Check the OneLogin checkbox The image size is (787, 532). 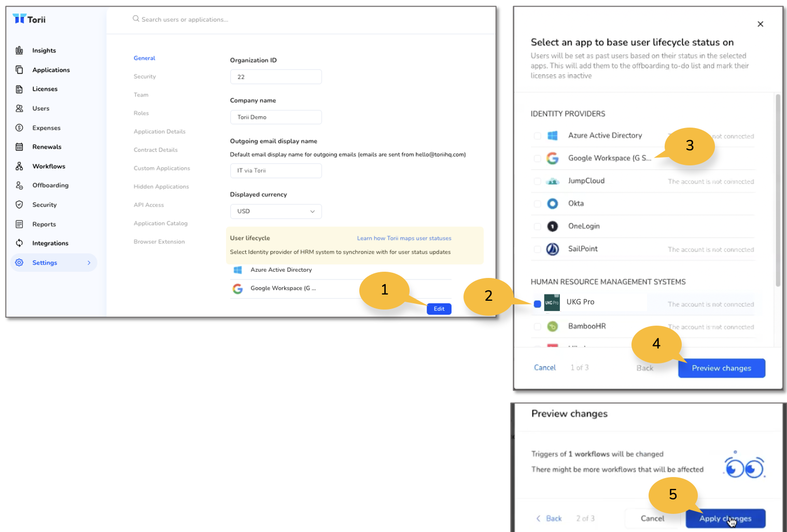coord(538,226)
